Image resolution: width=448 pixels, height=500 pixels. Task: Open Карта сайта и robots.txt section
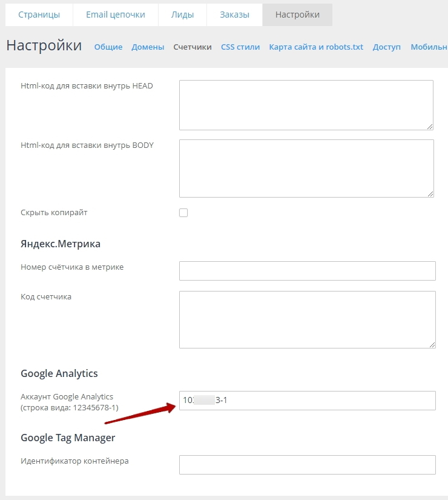point(316,47)
